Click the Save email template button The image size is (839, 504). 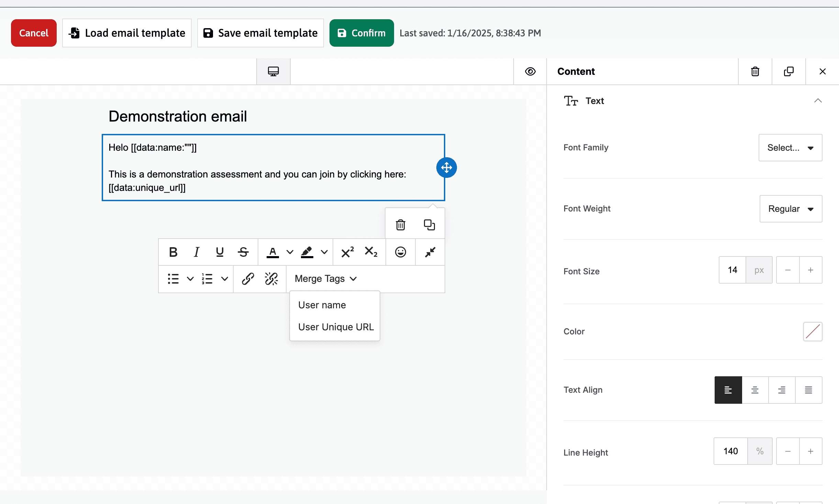260,33
